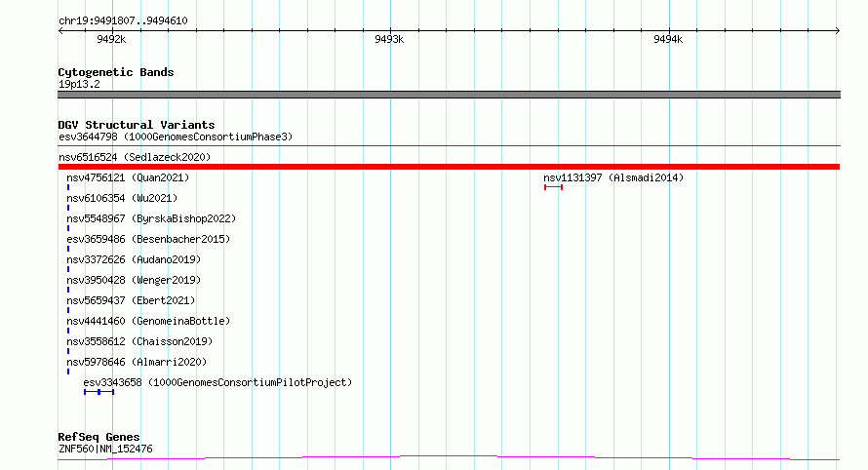Open the Cytogenetic Bands track heading
Image resolution: width=868 pixels, height=470 pixels.
click(116, 72)
